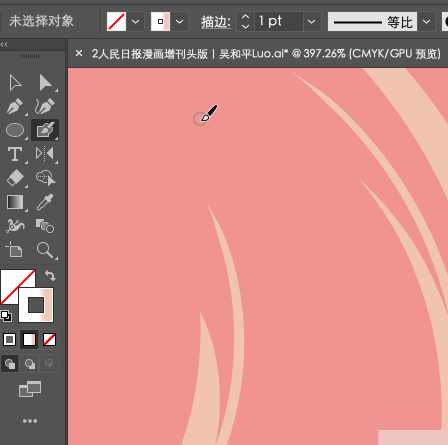Click the Fill swatch in toolbar

pyautogui.click(x=13, y=283)
